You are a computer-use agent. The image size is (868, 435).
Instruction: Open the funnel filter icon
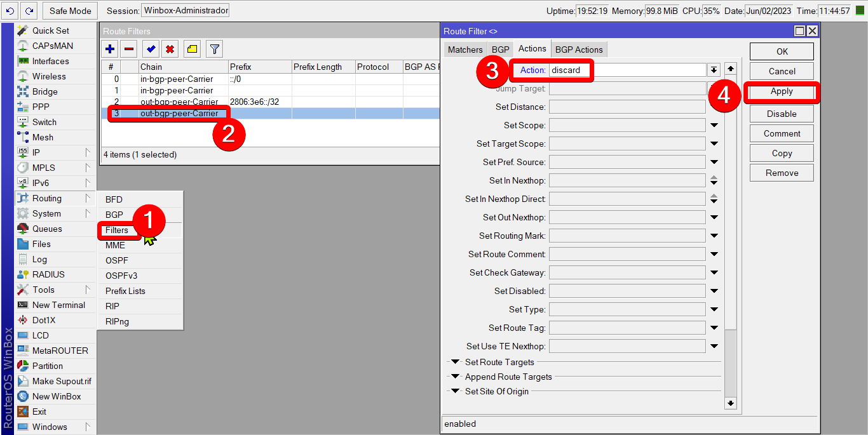pyautogui.click(x=215, y=49)
